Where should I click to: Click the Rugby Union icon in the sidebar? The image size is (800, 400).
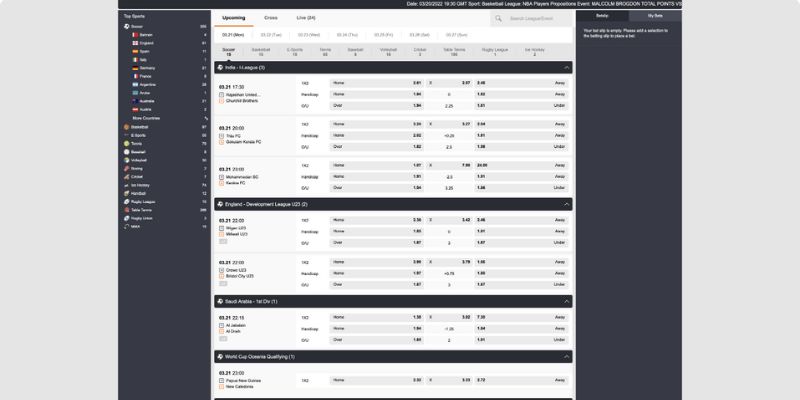pos(127,218)
